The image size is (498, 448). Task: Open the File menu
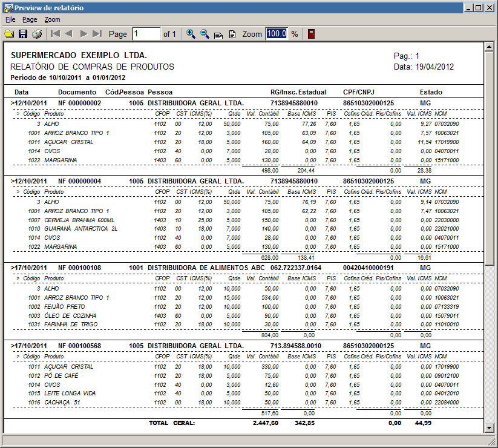pyautogui.click(x=10, y=19)
